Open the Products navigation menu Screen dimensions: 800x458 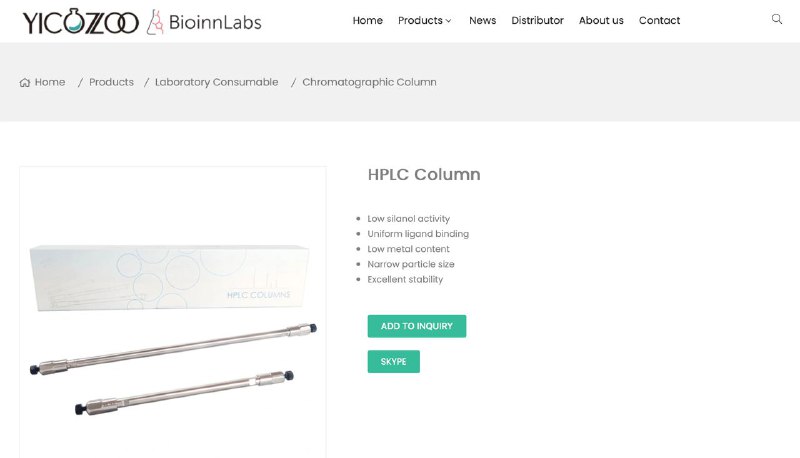(x=420, y=20)
